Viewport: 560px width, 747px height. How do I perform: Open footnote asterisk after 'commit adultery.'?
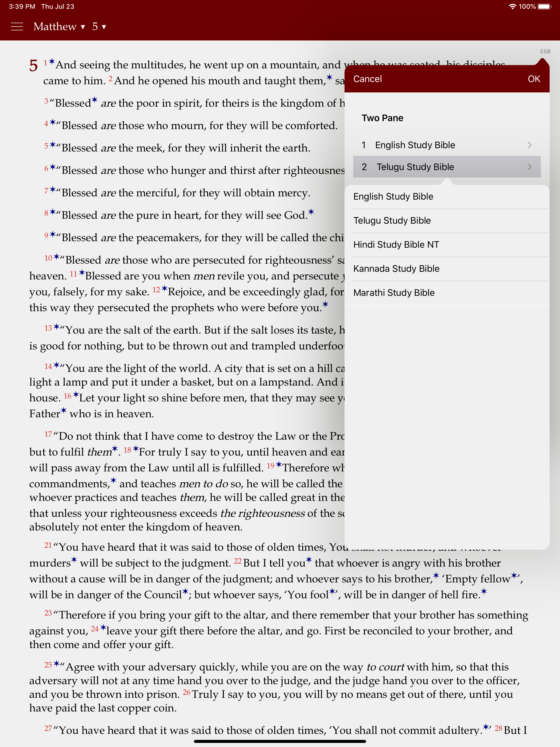pos(486,727)
